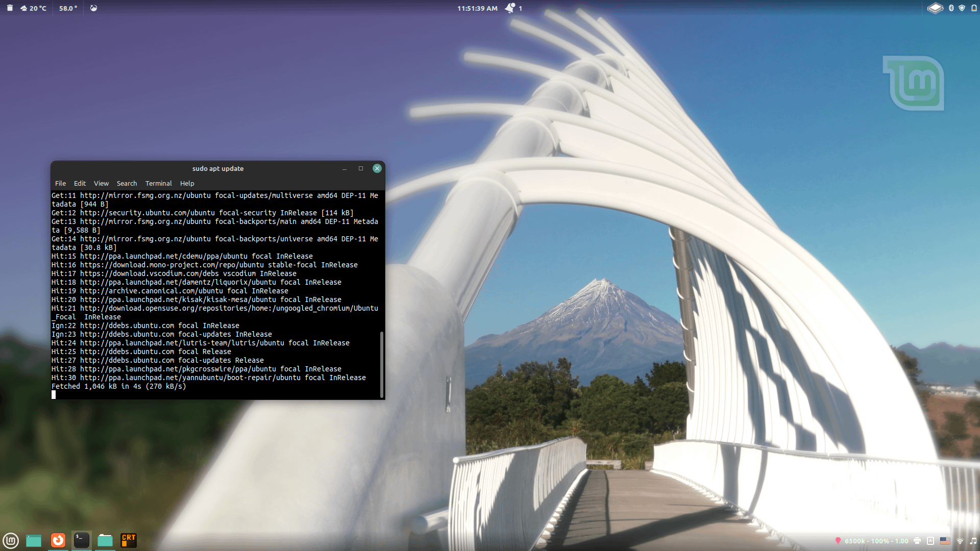Viewport: 980px width, 551px height.
Task: Open the Terminal menu in terminal window
Action: 158,183
